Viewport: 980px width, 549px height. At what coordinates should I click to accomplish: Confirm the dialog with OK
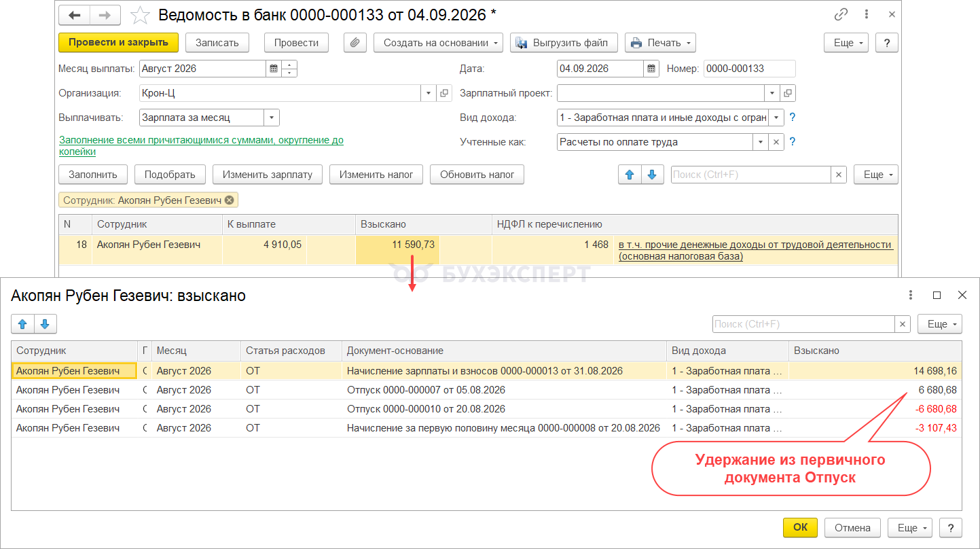pos(801,528)
